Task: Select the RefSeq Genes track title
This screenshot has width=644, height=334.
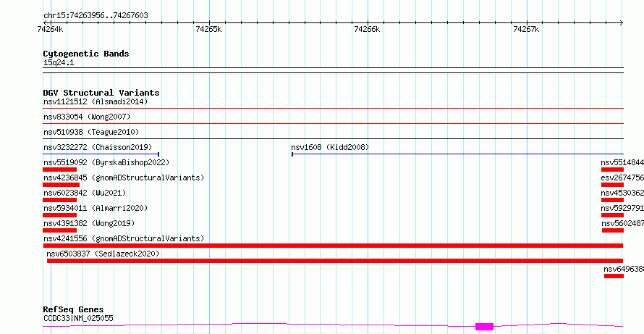Action: [74, 309]
